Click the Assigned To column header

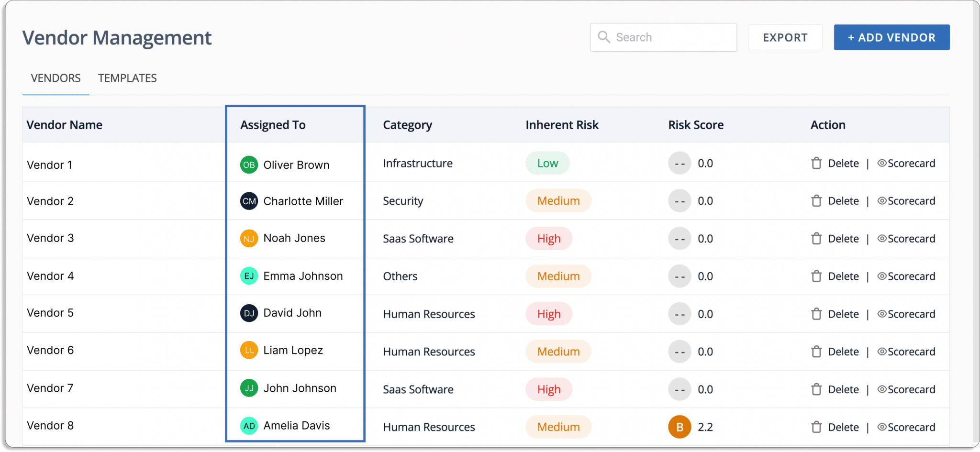coord(273,125)
